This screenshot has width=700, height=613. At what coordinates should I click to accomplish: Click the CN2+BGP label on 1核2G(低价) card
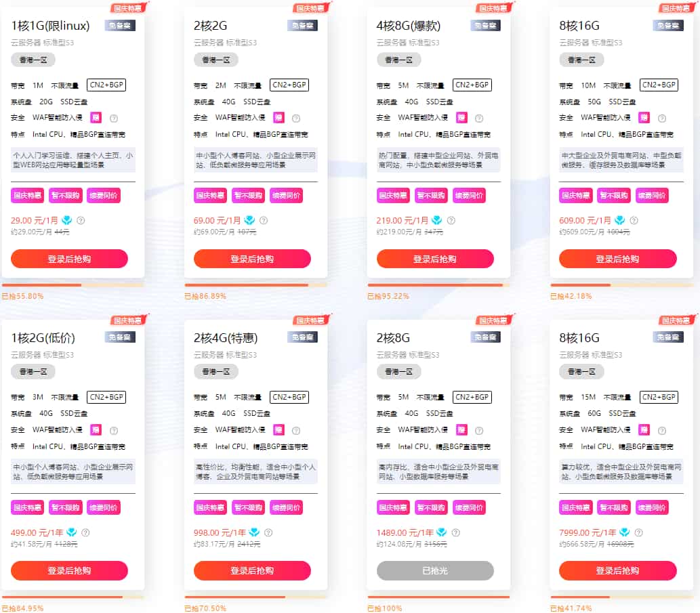106,397
